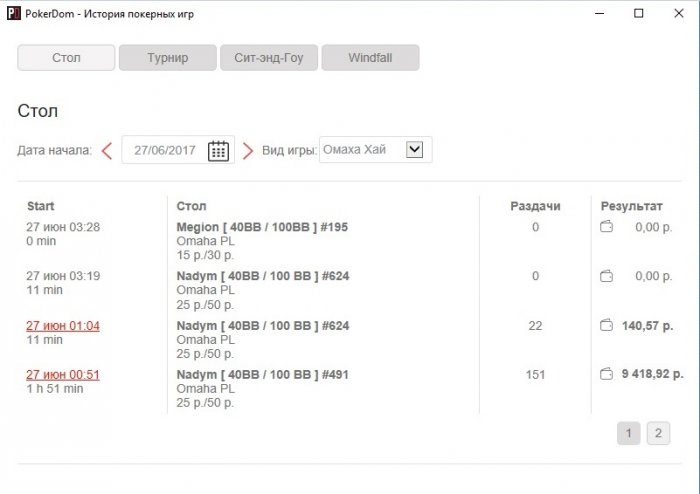Go to previous date with left arrow
Screen dimensions: 700x494
click(107, 151)
